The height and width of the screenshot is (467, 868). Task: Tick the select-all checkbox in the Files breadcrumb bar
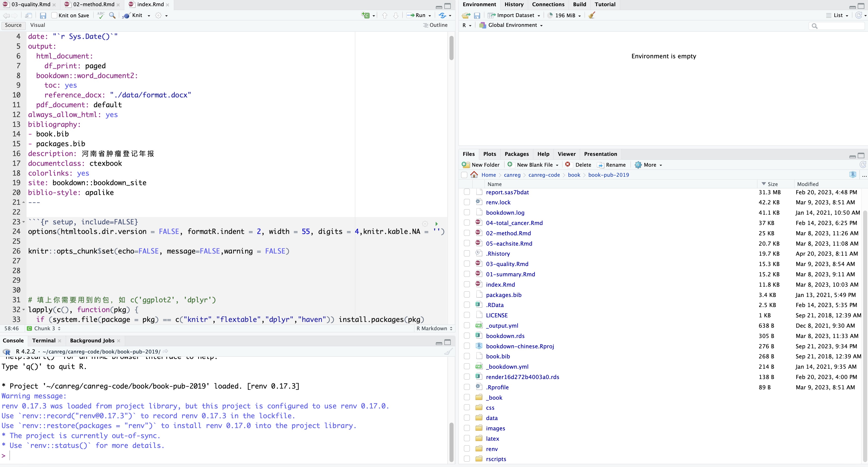(x=464, y=175)
